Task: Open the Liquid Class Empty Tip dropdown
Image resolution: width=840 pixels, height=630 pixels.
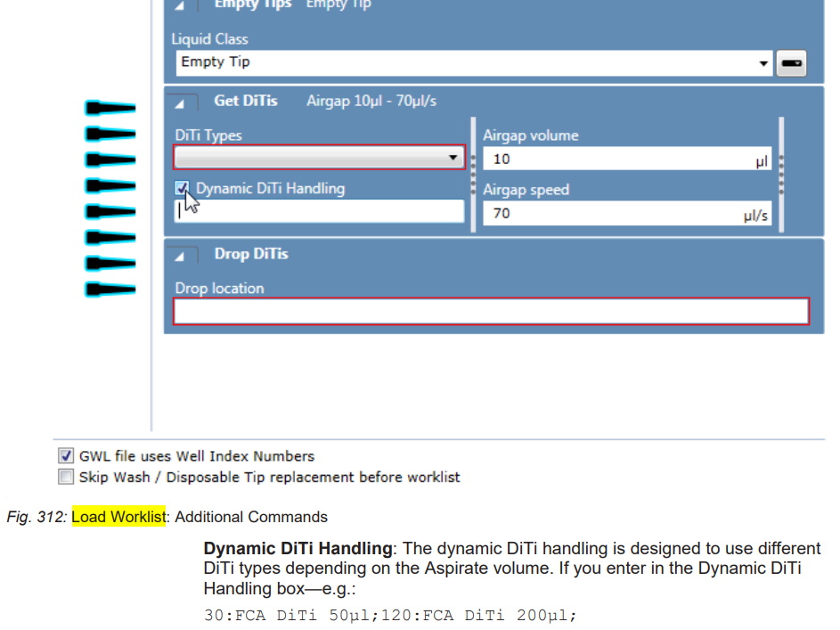Action: coord(474,63)
